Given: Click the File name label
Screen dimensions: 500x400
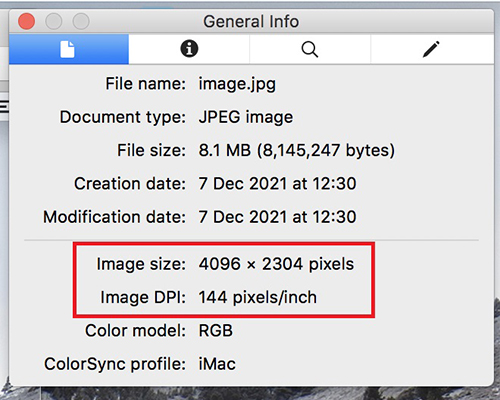Looking at the screenshot, I should click(145, 84).
